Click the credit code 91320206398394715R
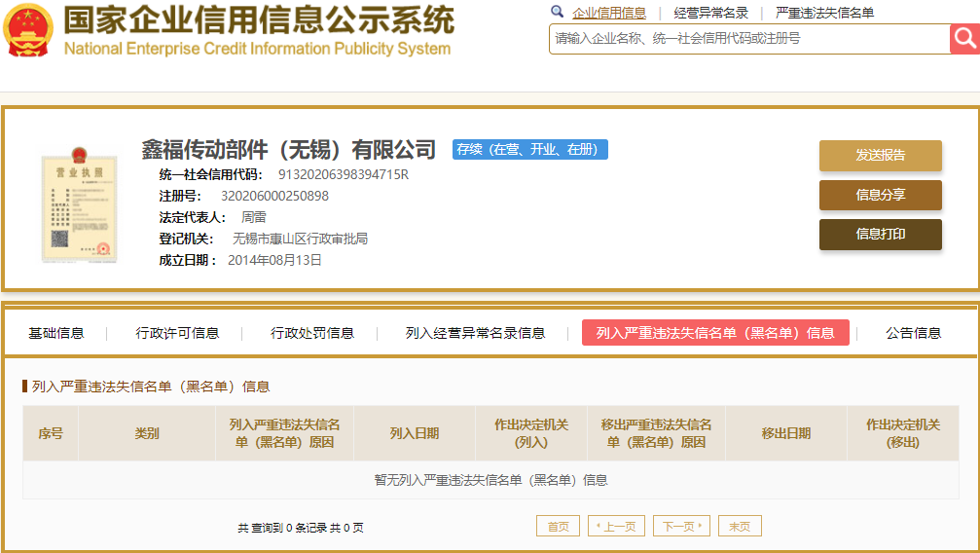Screen dimensions: 980x553 (344, 174)
